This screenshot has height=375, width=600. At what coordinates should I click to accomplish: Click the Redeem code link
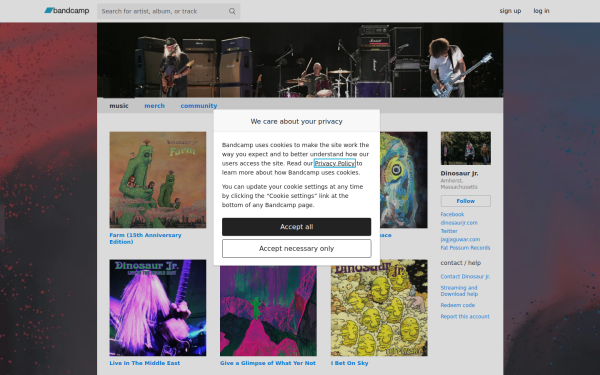(x=458, y=305)
